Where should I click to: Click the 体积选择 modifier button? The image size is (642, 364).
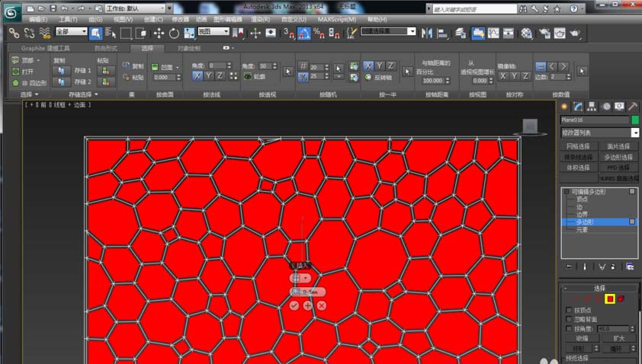coord(578,168)
